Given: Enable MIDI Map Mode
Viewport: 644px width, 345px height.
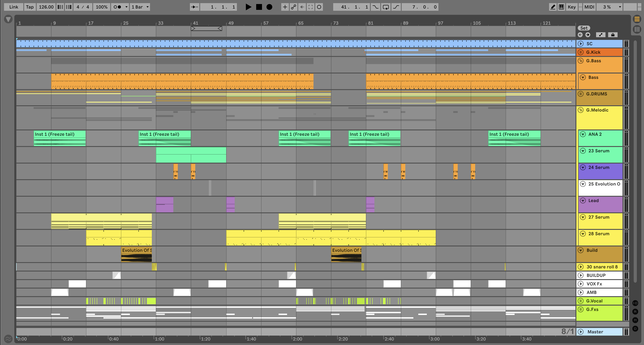Looking at the screenshot, I should 589,7.
